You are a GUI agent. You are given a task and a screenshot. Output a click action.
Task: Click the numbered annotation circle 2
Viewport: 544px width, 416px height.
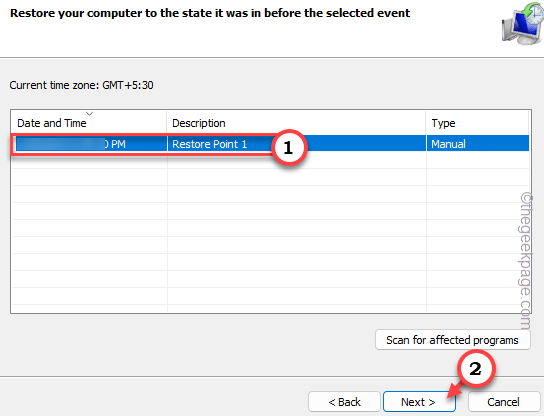coord(476,368)
